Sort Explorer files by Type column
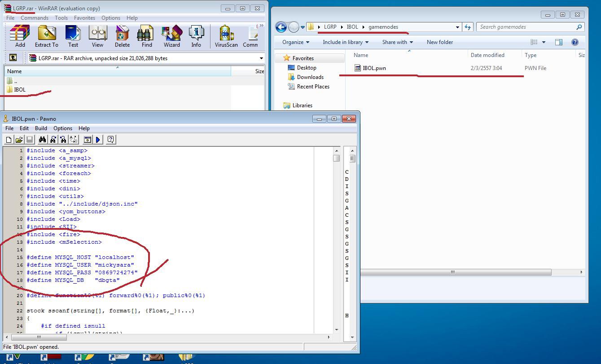This screenshot has height=364, width=601. pos(549,55)
